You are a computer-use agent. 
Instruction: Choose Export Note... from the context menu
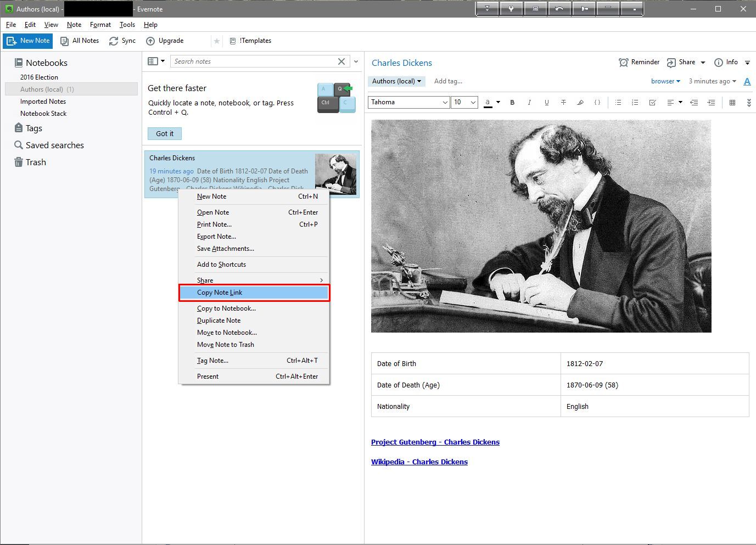click(x=254, y=237)
